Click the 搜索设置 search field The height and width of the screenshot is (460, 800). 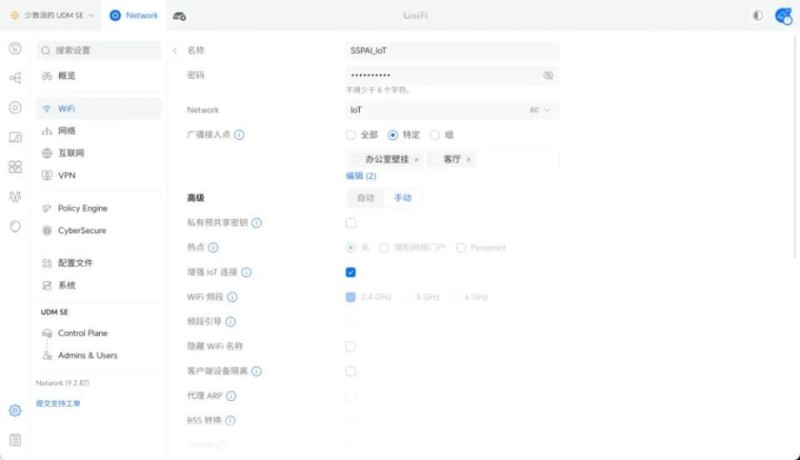pos(98,50)
